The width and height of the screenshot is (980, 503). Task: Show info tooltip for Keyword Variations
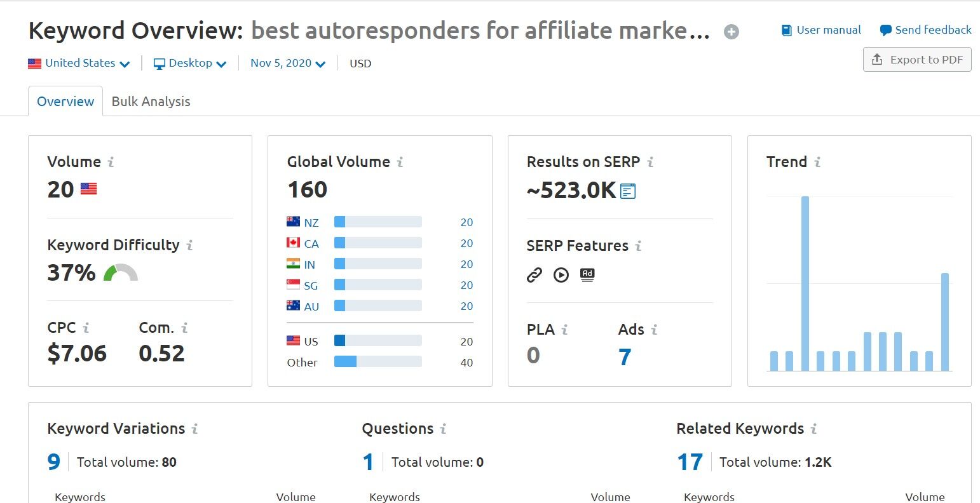coord(194,429)
